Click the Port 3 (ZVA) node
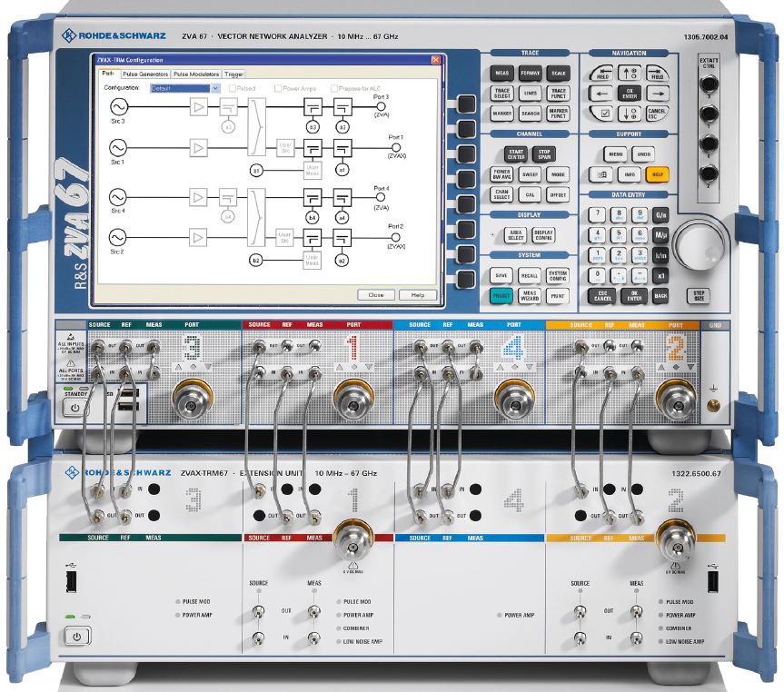This screenshot has width=784, height=692. point(381,106)
